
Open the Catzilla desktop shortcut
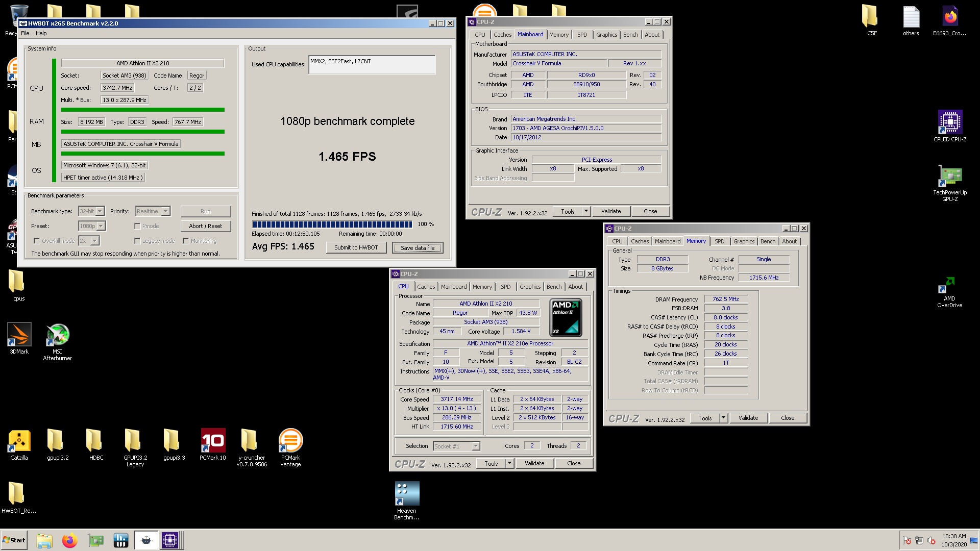19,444
